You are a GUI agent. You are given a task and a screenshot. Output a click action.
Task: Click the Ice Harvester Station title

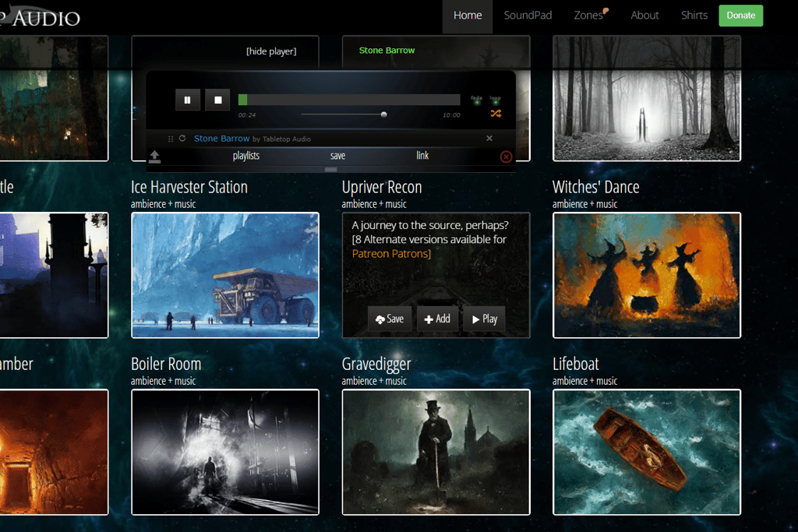[x=189, y=187]
